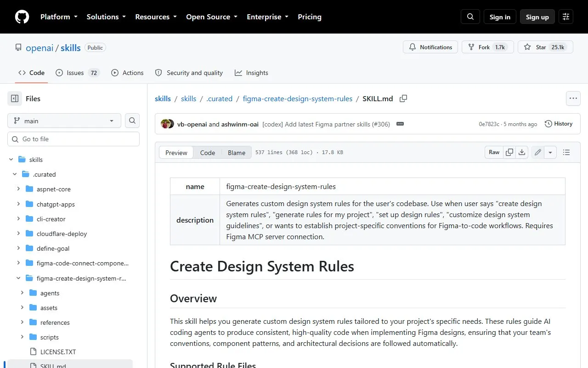The height and width of the screenshot is (368, 588).
Task: Click skills repository name link
Action: (71, 48)
